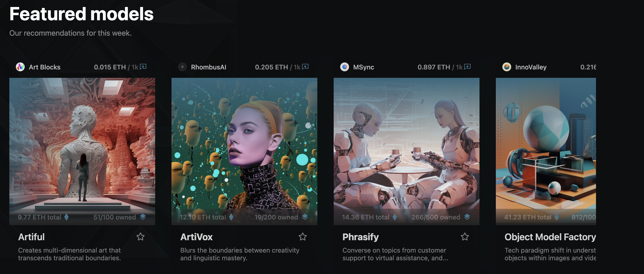Select the Phrasify robots artwork thumbnail
The height and width of the screenshot is (274, 644).
407,151
